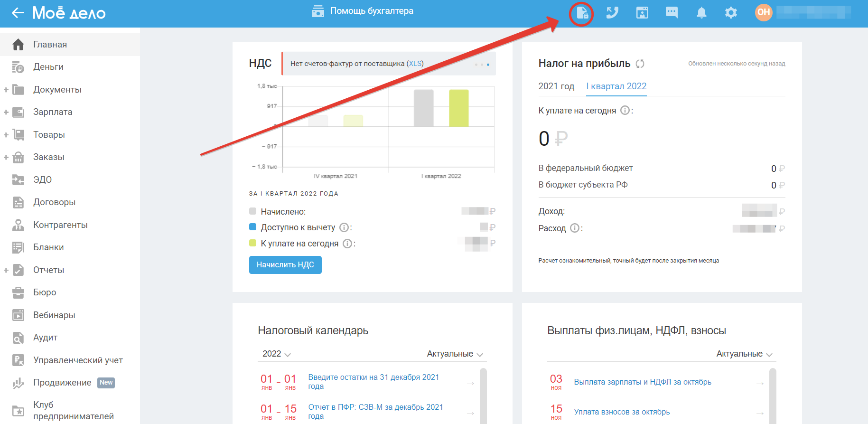
Task: Open Заказы via its basket icon
Action: (x=18, y=157)
